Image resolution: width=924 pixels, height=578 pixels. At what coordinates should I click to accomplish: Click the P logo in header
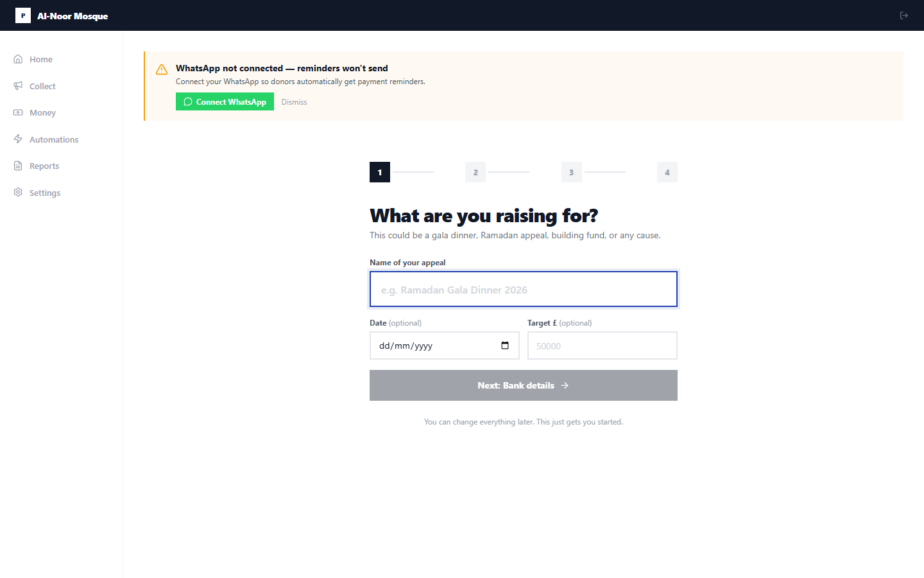(x=23, y=15)
